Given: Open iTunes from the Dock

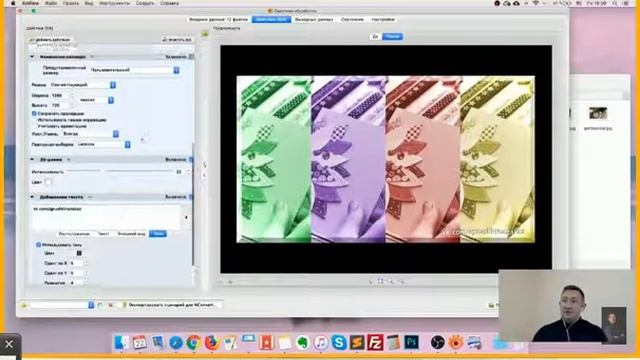Looking at the screenshot, I should pos(321,342).
